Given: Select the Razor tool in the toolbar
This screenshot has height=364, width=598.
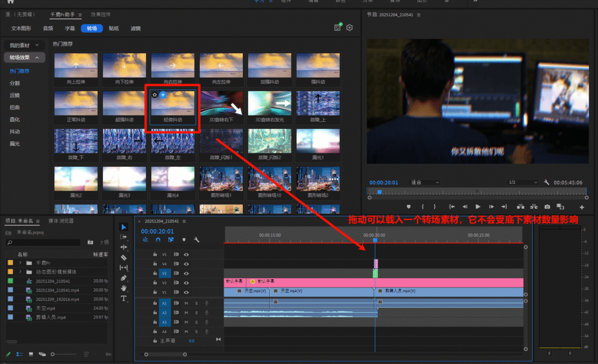Looking at the screenshot, I should 124,257.
